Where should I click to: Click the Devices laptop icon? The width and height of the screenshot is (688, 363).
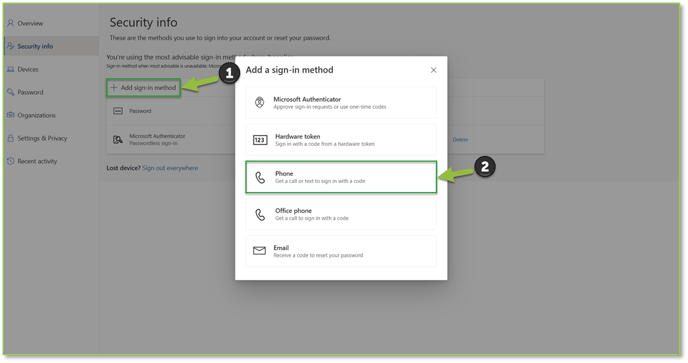click(x=11, y=69)
